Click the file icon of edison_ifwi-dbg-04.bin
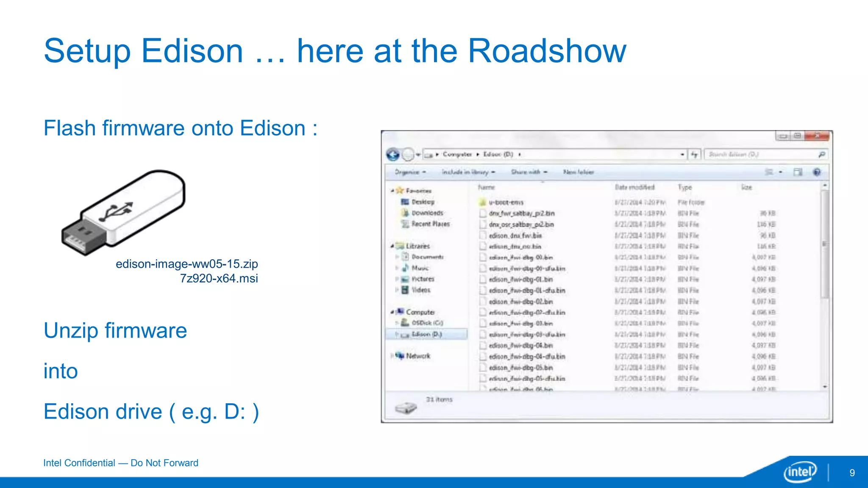868x488 pixels. (x=482, y=346)
